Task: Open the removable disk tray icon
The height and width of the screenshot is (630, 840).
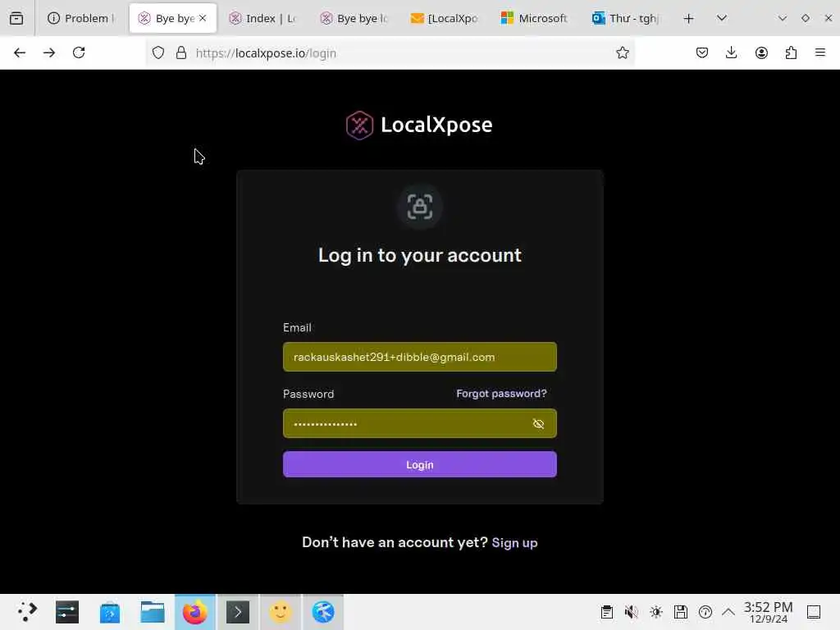Action: (x=680, y=612)
